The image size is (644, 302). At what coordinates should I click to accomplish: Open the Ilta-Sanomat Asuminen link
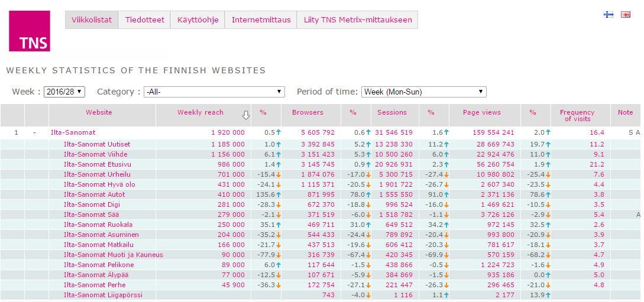pyautogui.click(x=101, y=235)
